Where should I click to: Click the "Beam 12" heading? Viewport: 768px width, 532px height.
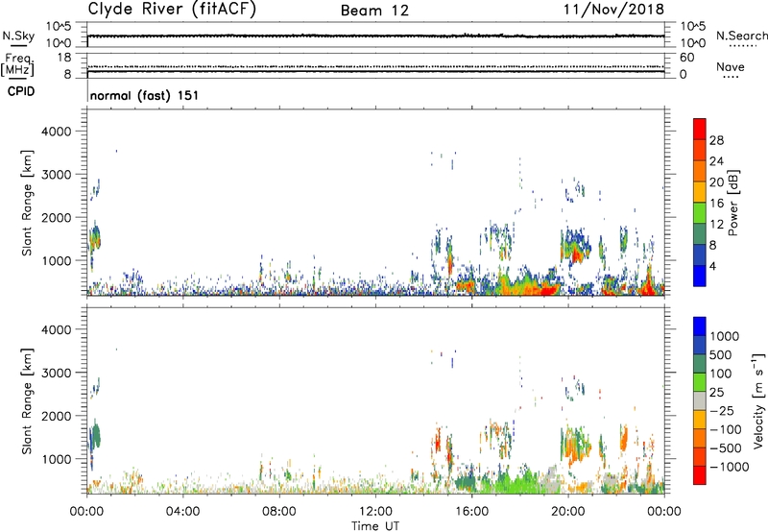tap(374, 11)
